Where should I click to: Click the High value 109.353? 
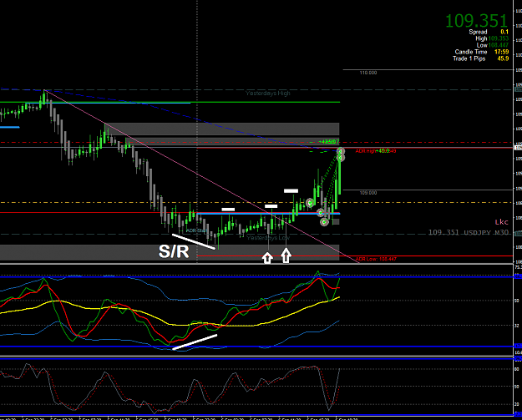click(x=499, y=38)
